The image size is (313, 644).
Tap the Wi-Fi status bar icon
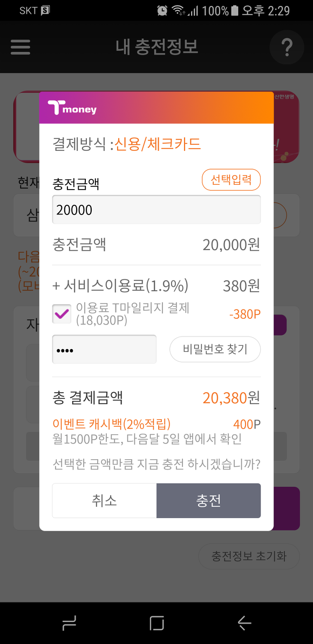pyautogui.click(x=178, y=10)
